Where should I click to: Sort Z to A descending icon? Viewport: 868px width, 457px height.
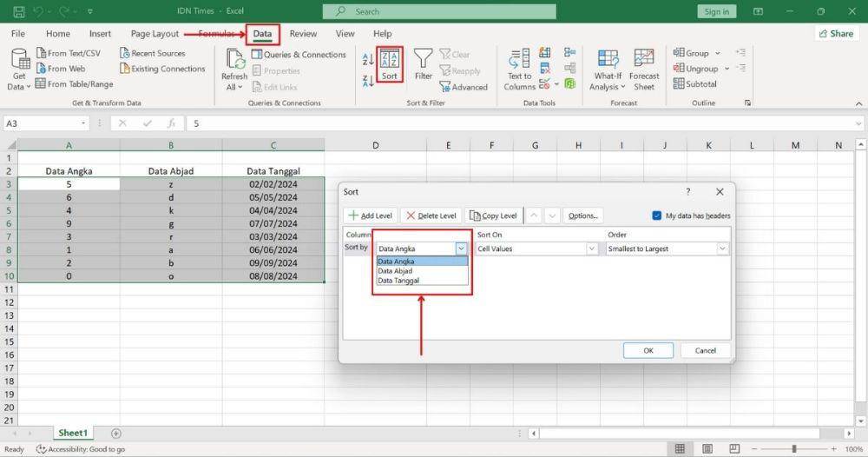point(367,81)
